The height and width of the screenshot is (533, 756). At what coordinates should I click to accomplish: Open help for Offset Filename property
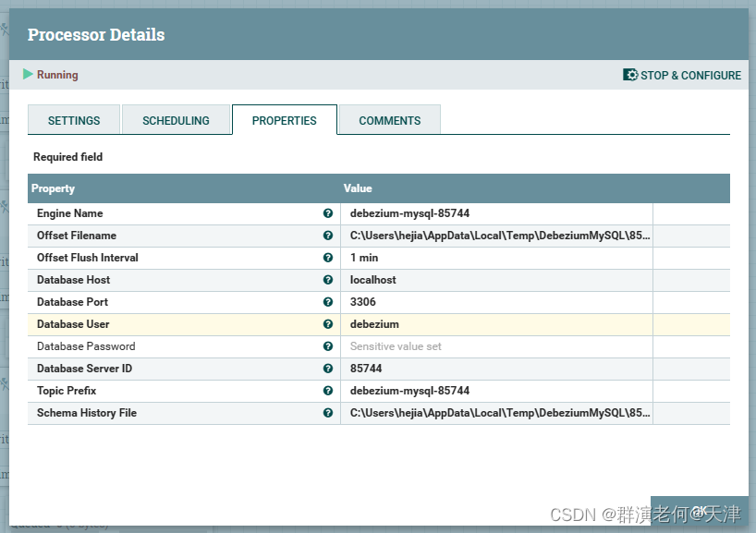[328, 236]
